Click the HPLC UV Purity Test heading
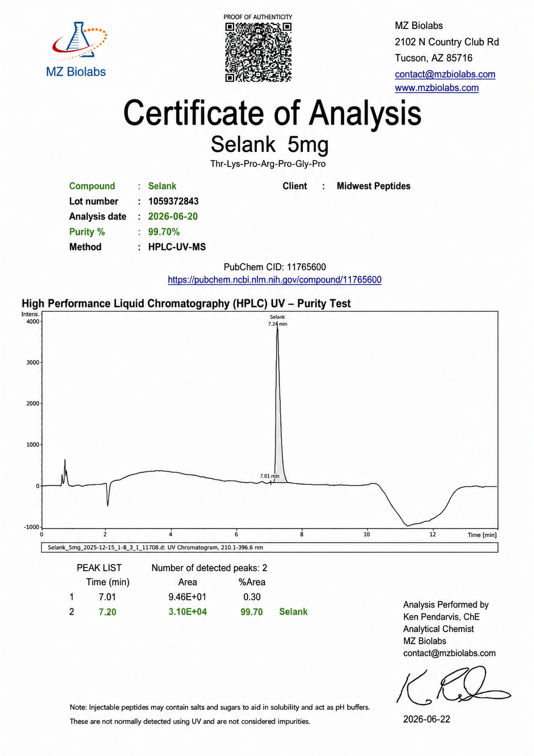The width and height of the screenshot is (534, 756). tap(186, 304)
